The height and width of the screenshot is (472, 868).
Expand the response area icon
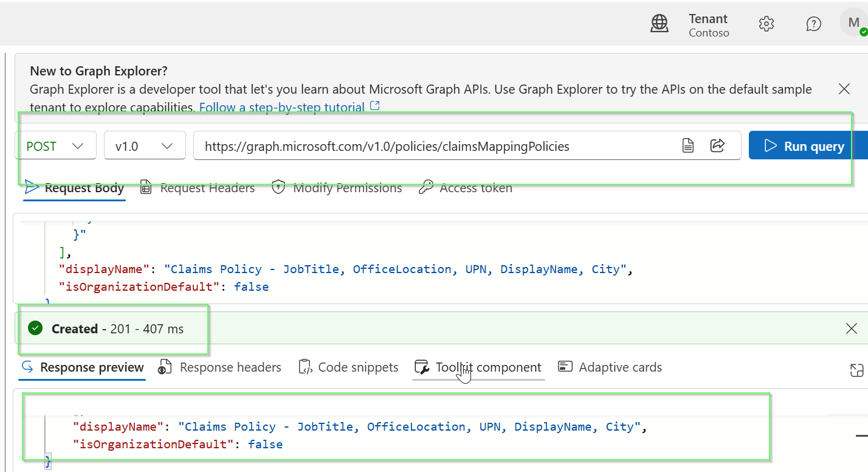pyautogui.click(x=857, y=371)
